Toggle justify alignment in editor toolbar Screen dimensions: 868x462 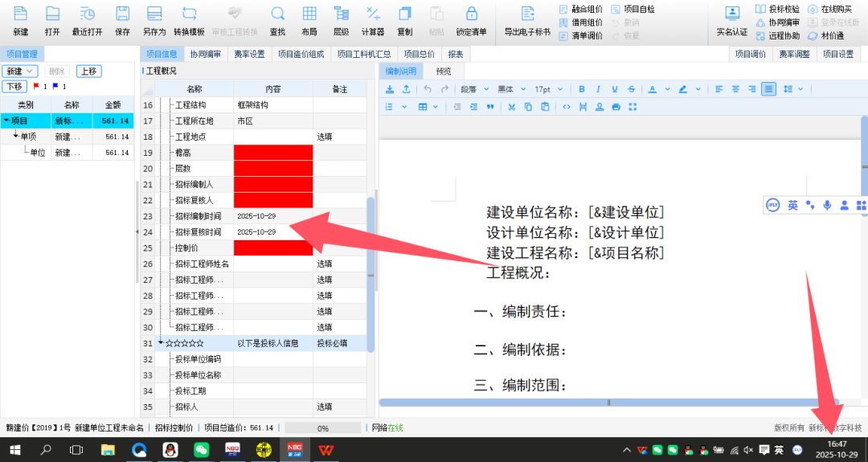point(768,89)
